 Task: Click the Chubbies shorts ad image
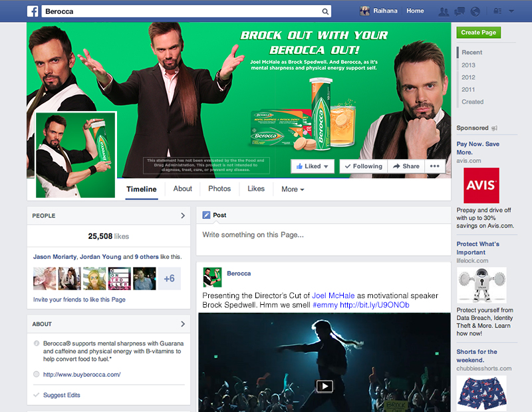coord(481,393)
